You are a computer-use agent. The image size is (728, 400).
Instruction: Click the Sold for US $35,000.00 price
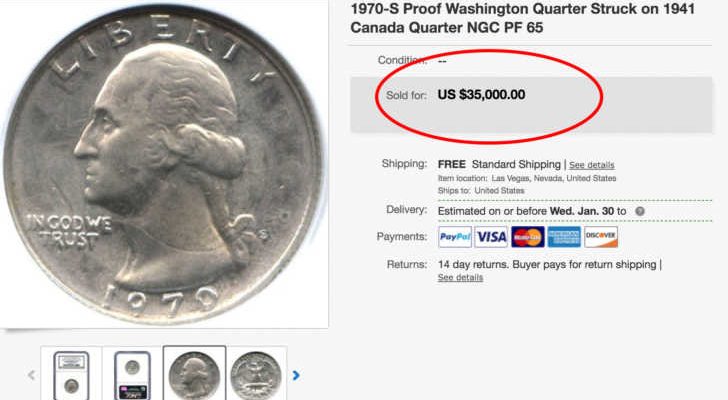coord(481,95)
